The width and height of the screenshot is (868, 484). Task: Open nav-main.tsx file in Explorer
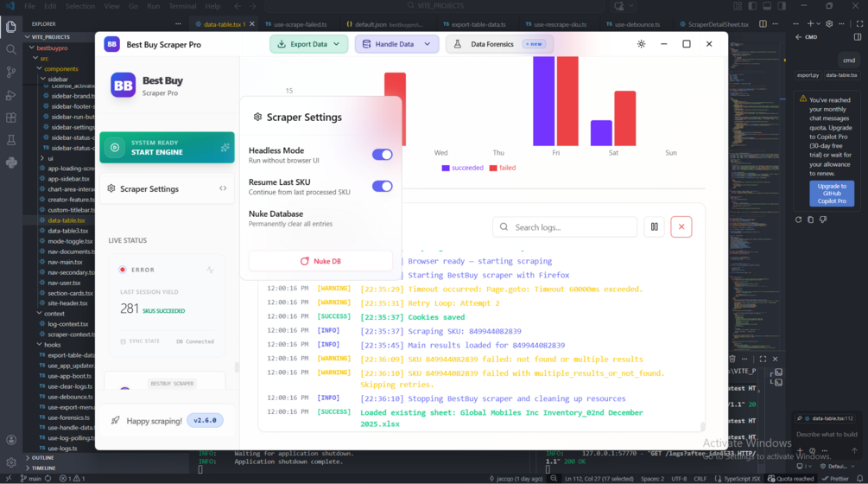click(65, 262)
